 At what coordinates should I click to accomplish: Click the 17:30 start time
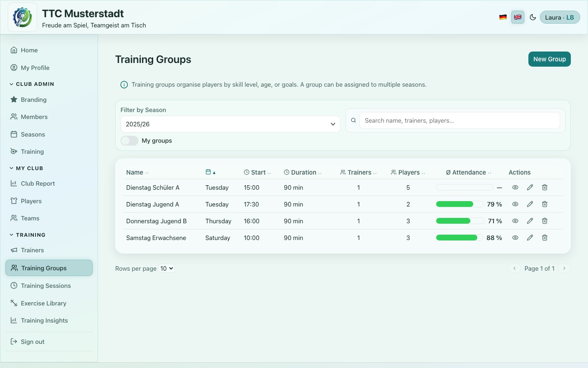point(252,204)
